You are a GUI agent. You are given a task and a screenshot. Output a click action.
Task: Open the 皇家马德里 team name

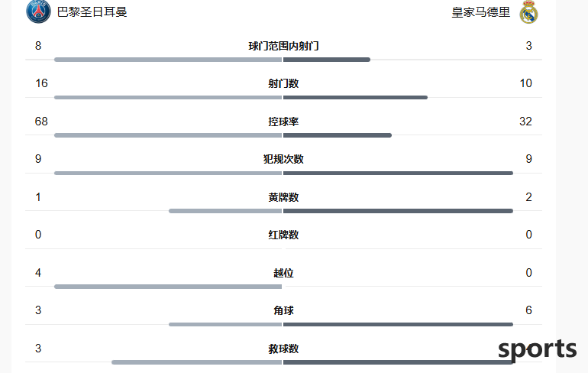tap(481, 12)
